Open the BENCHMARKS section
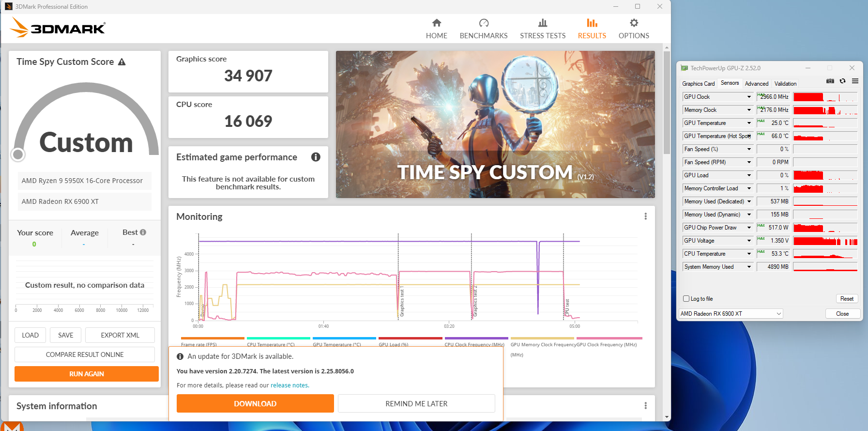Viewport: 868px width, 431px height. 484,29
